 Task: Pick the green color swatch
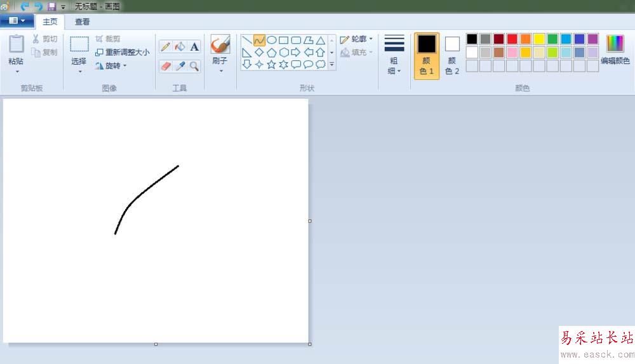552,39
